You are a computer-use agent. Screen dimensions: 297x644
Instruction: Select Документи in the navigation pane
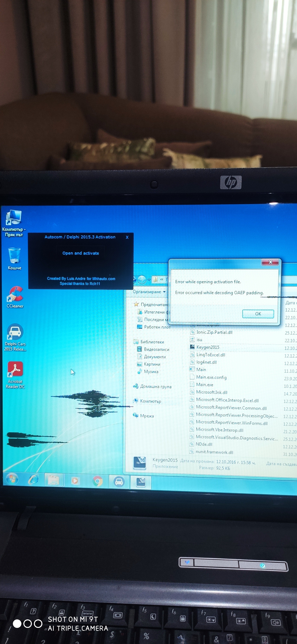tap(155, 357)
